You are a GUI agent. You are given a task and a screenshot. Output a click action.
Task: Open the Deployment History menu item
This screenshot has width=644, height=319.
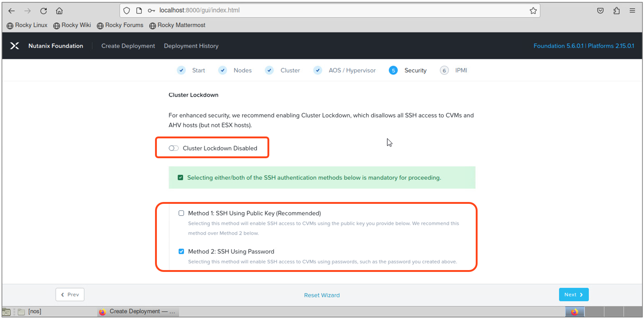[191, 46]
